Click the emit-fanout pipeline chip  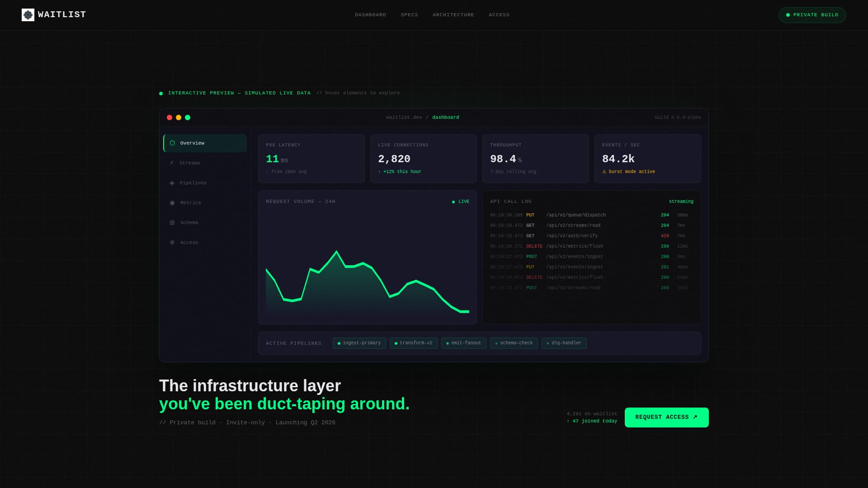point(464,343)
